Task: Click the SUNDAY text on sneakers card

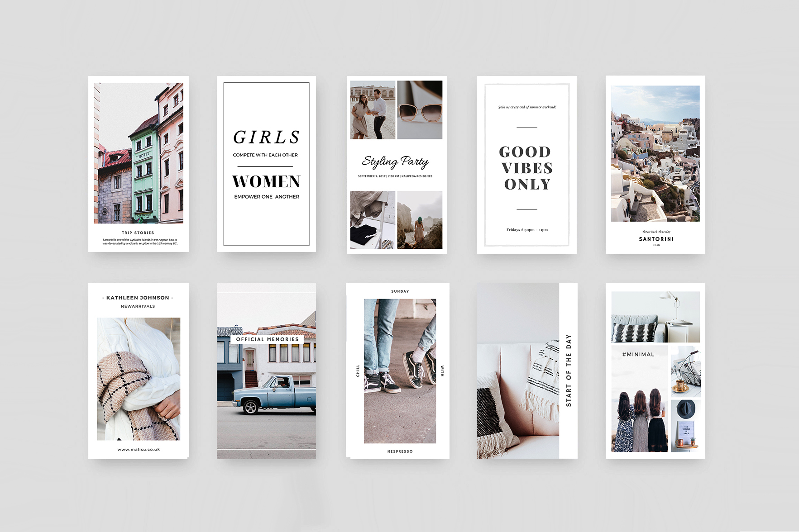Action: pyautogui.click(x=400, y=291)
